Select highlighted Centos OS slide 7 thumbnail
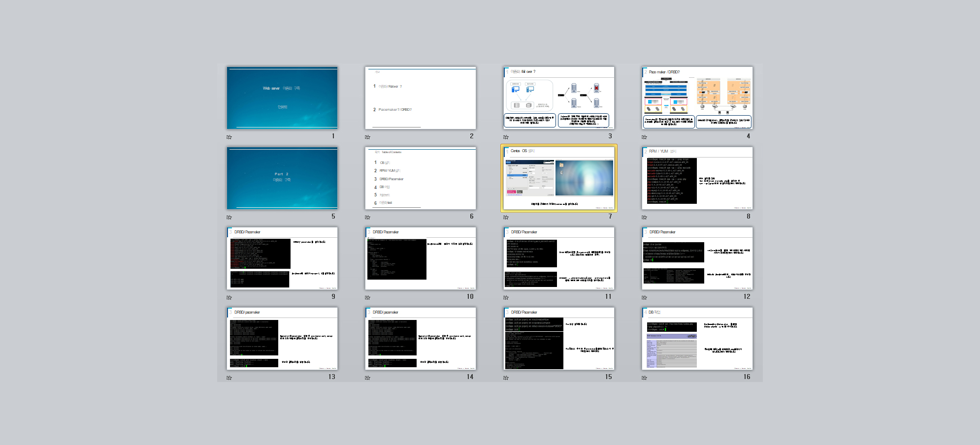This screenshot has height=445, width=980. tap(559, 178)
